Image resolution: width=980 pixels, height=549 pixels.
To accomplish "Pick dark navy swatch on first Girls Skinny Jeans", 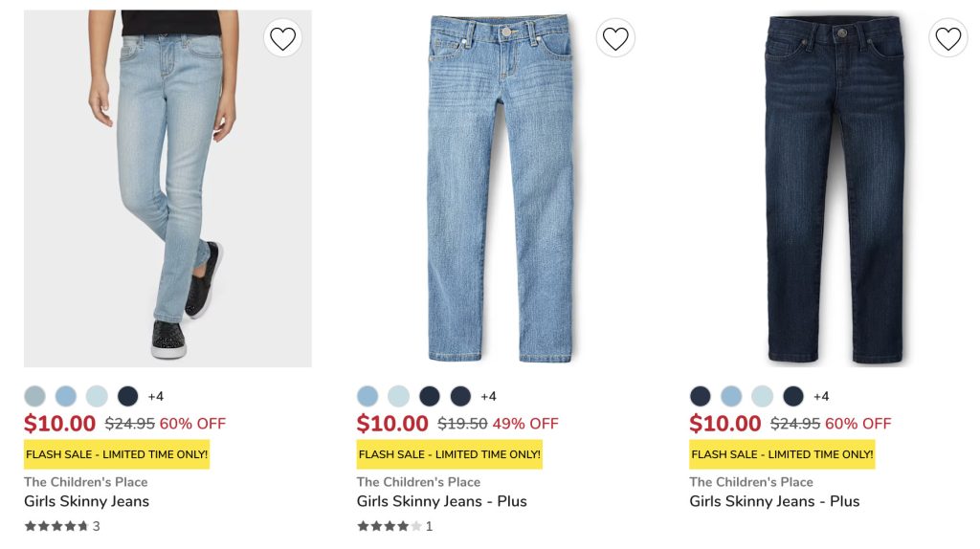I will [x=127, y=396].
